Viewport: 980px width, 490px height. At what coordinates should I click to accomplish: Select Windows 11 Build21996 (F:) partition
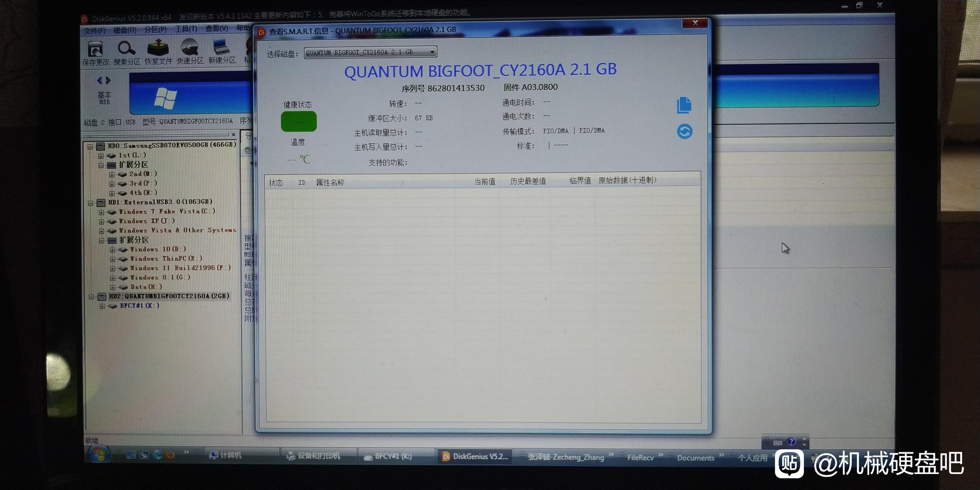[180, 268]
